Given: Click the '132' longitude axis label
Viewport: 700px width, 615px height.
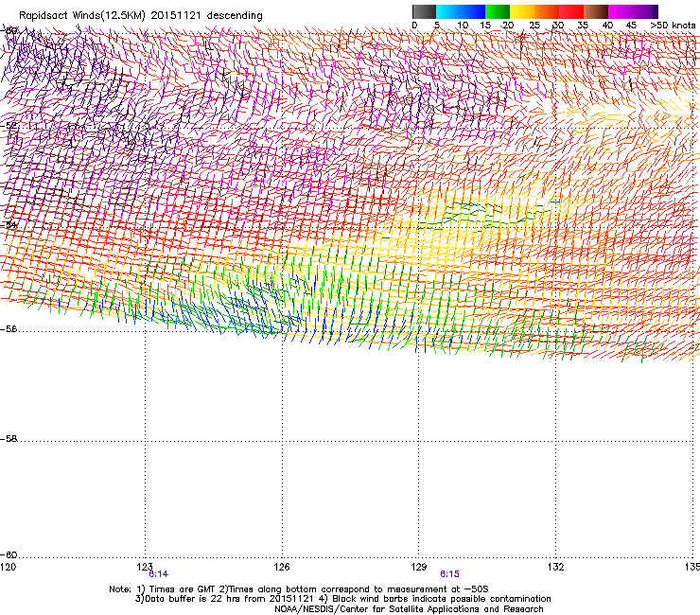Looking at the screenshot, I should click(555, 567).
